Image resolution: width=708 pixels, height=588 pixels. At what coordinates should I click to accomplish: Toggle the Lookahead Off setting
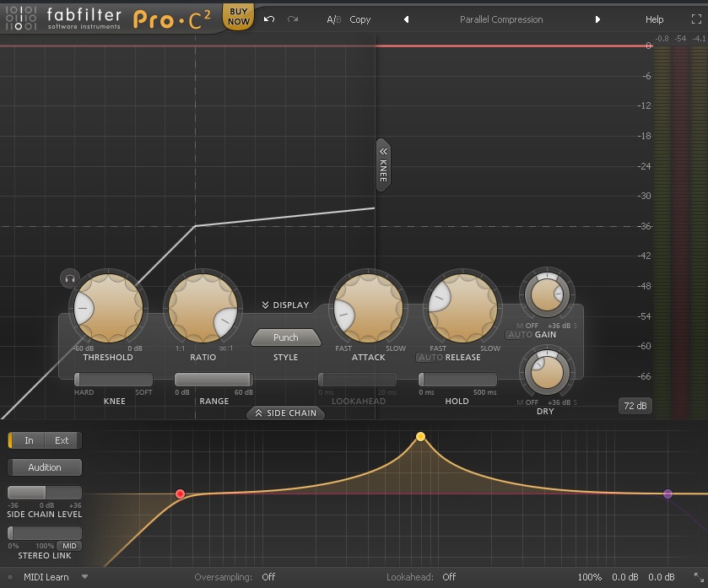(x=449, y=577)
